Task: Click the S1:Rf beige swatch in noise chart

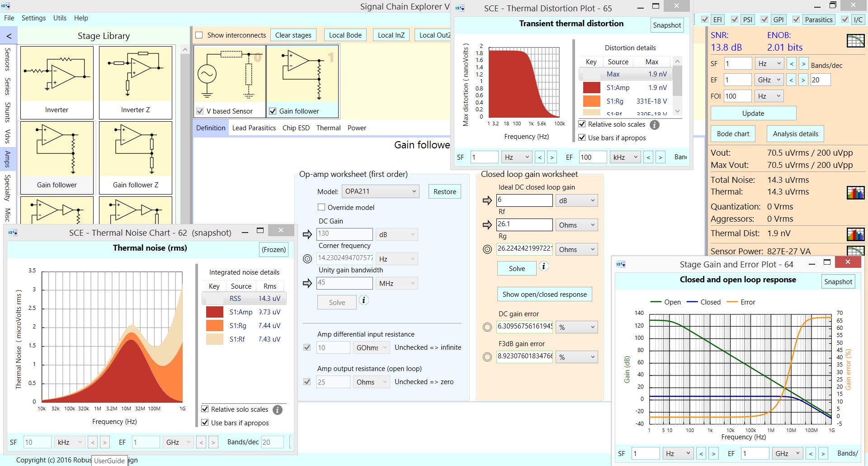Action: pyautogui.click(x=215, y=339)
